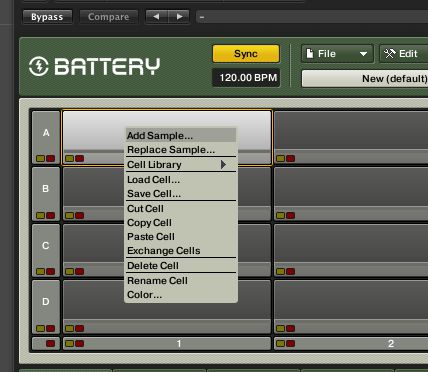
Task: Open the File dropdown menu
Action: click(x=337, y=54)
